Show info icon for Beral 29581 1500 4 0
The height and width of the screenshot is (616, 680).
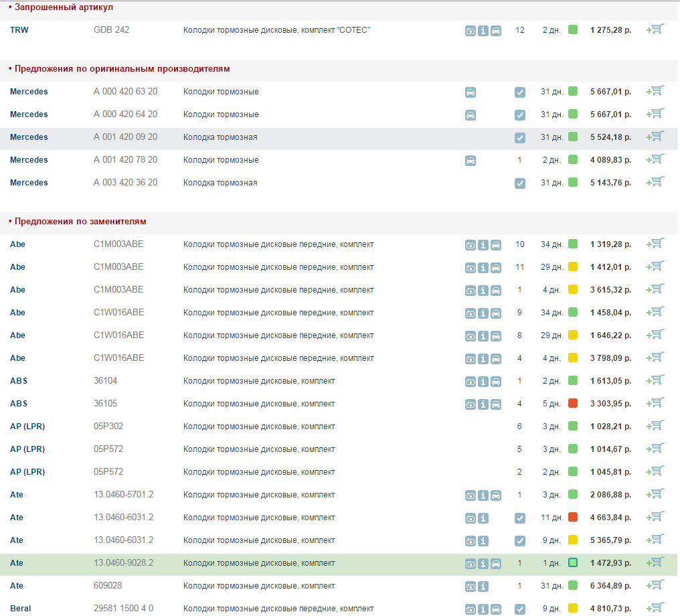tap(483, 609)
